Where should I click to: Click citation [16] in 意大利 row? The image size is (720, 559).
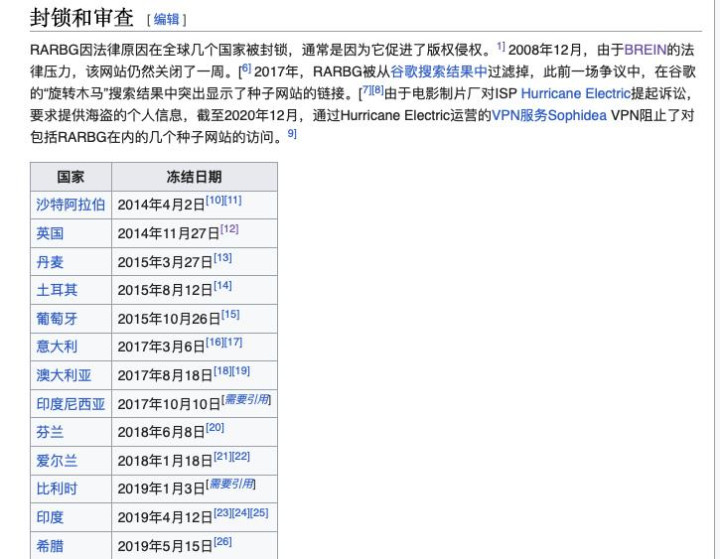[214, 342]
